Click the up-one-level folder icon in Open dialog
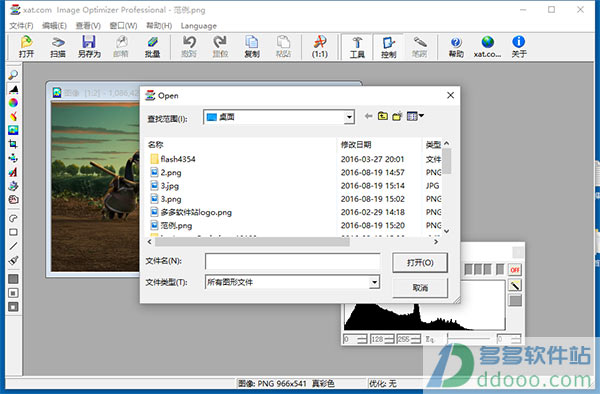 [x=383, y=116]
